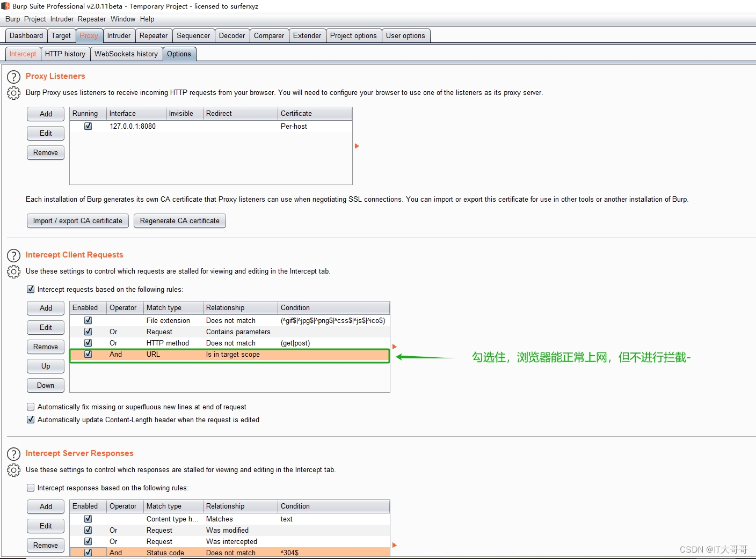Screen dimensions: 756x559
Task: Switch to the Dashboard tab
Action: click(x=26, y=36)
